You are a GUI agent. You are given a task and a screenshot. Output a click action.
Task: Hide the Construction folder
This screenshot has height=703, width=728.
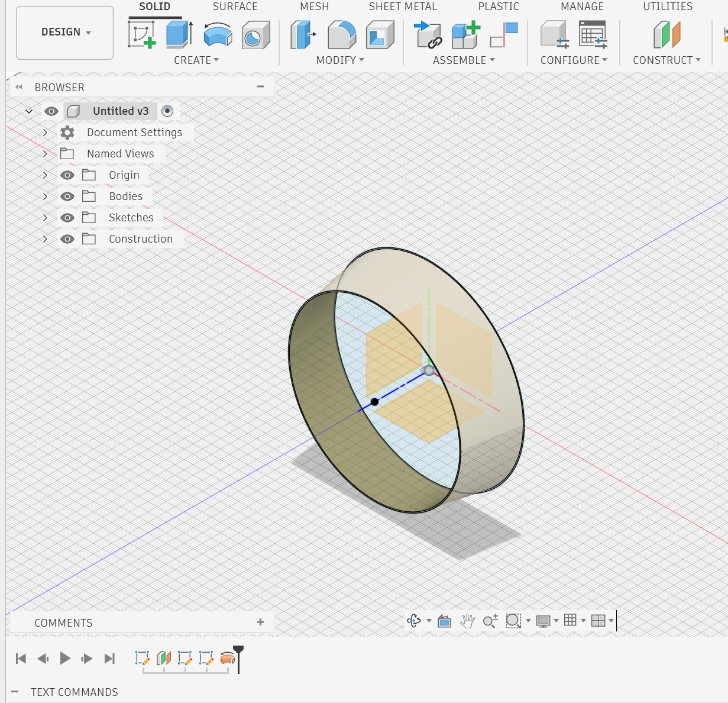(x=67, y=239)
